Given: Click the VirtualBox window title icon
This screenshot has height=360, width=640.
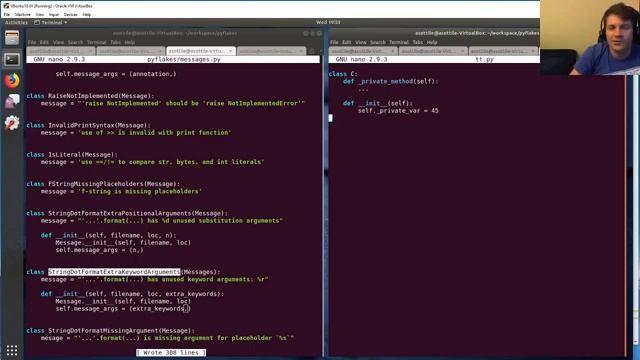Looking at the screenshot, I should coord(6,6).
